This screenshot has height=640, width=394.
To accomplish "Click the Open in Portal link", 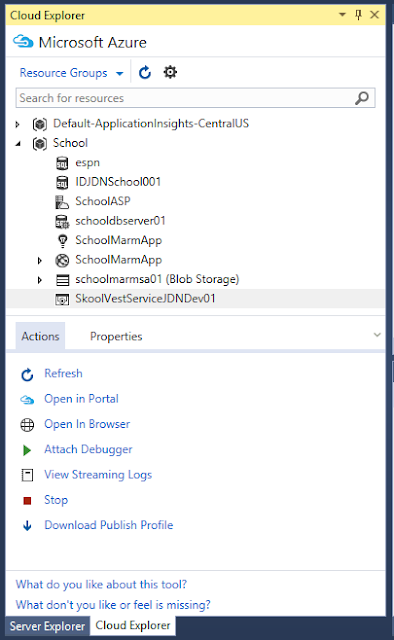I will click(81, 399).
